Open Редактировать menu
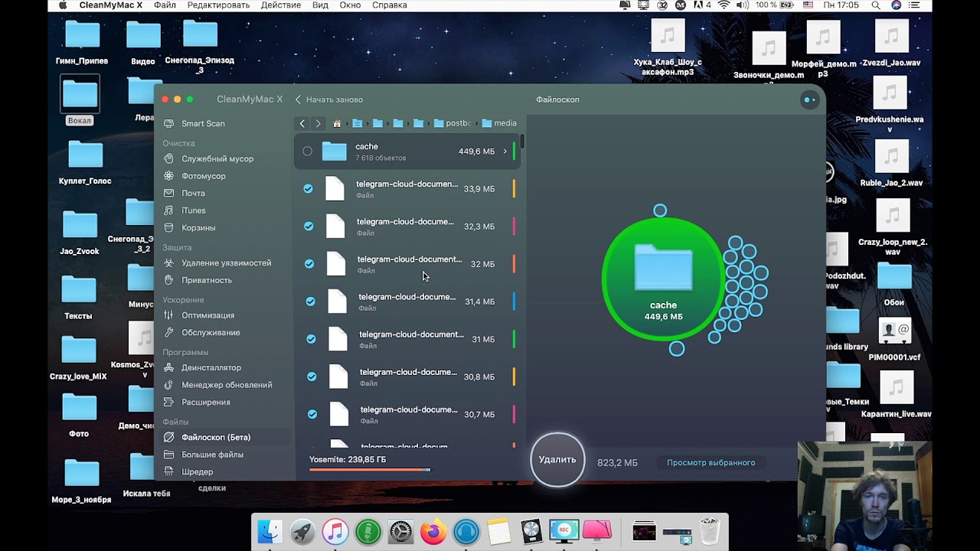Screen dimensions: 980x551 pyautogui.click(x=218, y=5)
